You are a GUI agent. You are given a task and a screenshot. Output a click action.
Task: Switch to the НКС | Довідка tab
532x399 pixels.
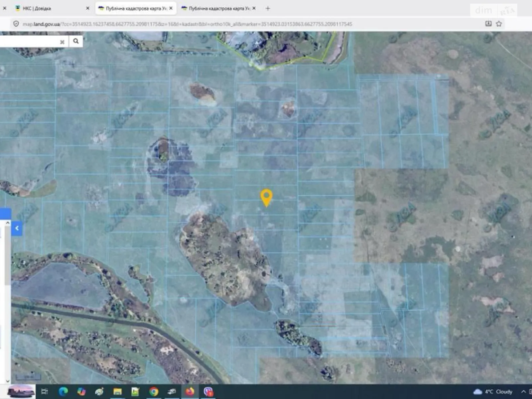(x=37, y=8)
